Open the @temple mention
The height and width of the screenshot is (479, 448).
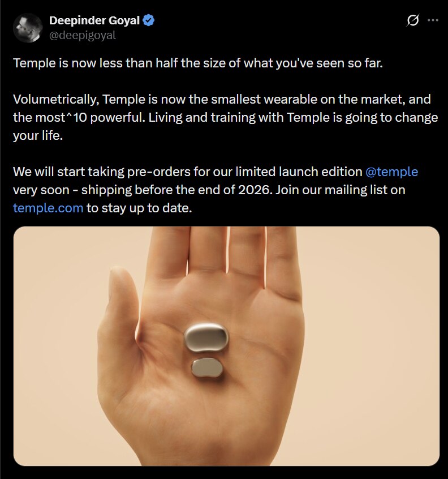[x=391, y=172]
